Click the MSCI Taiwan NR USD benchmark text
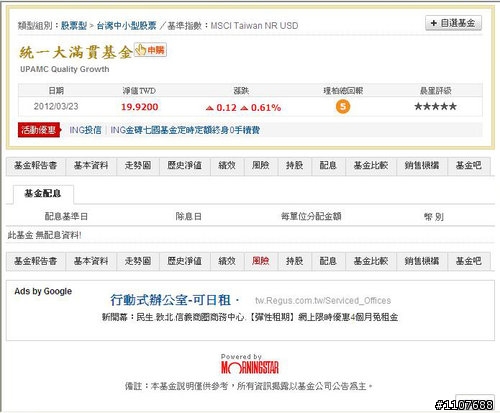Screen dimensions: 500x413 pyautogui.click(x=254, y=26)
